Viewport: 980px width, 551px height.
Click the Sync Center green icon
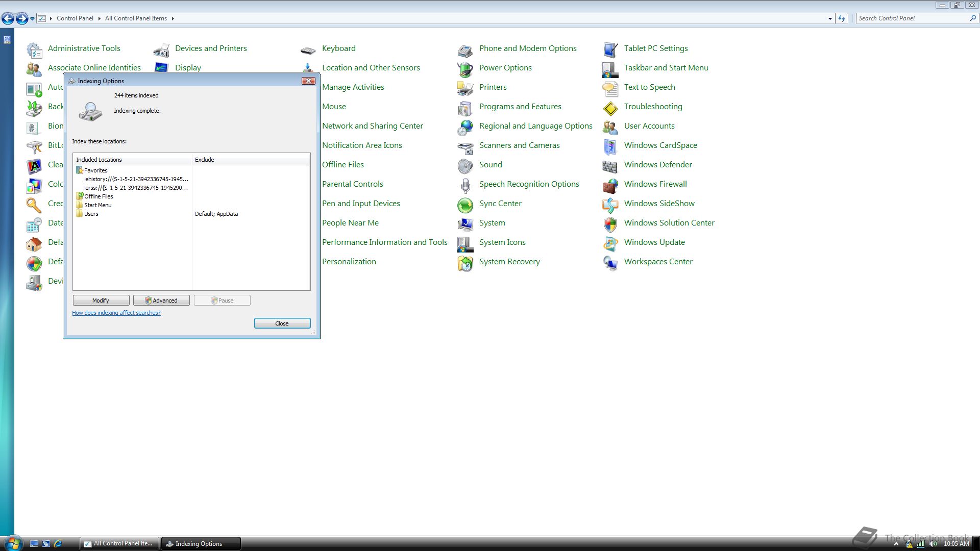(465, 205)
